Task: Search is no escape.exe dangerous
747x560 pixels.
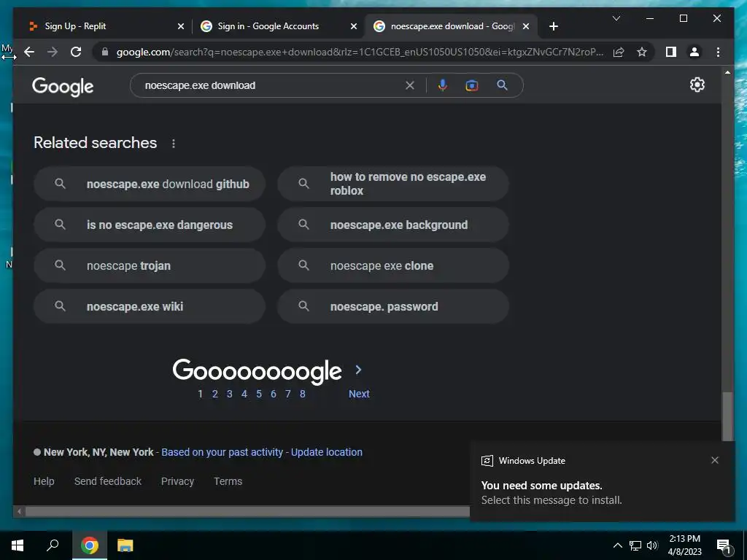Action: [x=149, y=225]
